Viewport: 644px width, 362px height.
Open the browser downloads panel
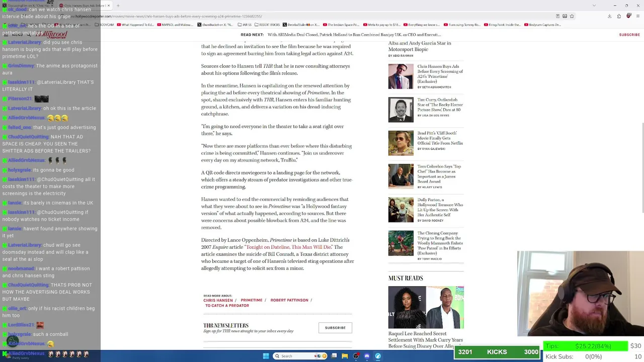pyautogui.click(x=609, y=16)
